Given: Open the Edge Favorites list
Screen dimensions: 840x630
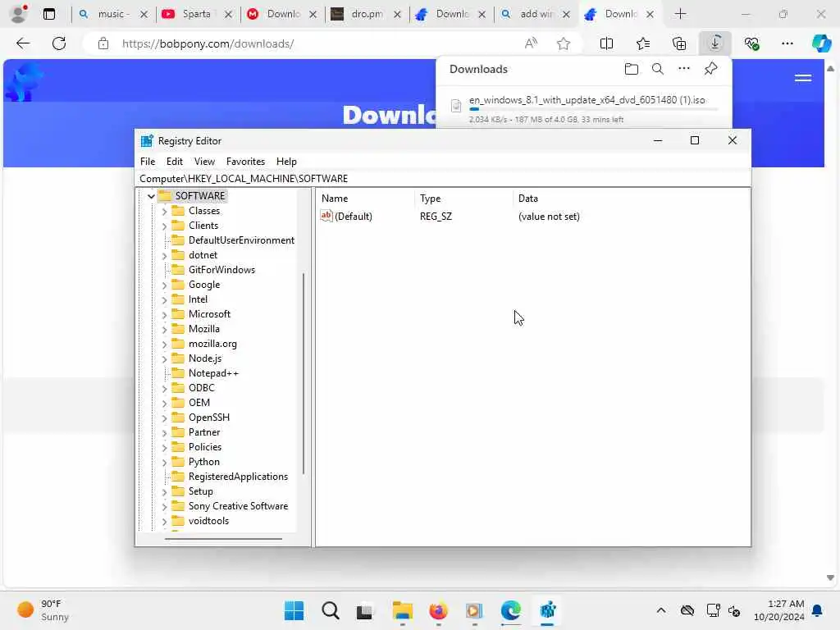Looking at the screenshot, I should tap(643, 43).
